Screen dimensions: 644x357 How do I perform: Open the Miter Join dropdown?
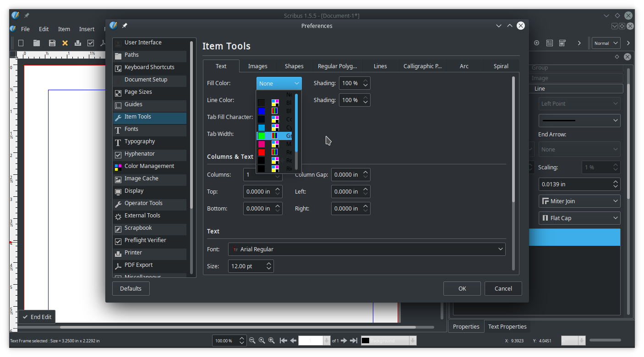[579, 201]
